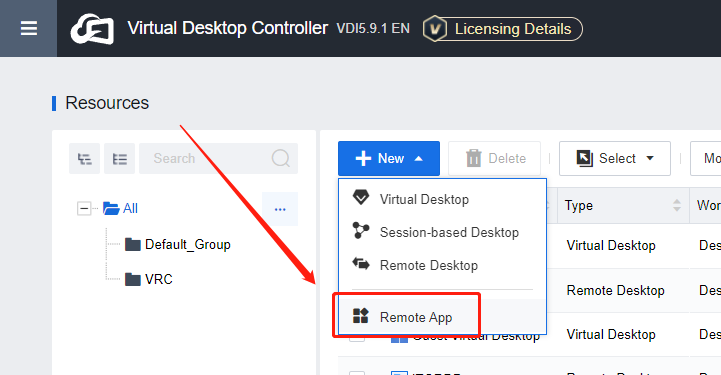
Task: Click the Type column sort arrows
Action: coord(676,205)
